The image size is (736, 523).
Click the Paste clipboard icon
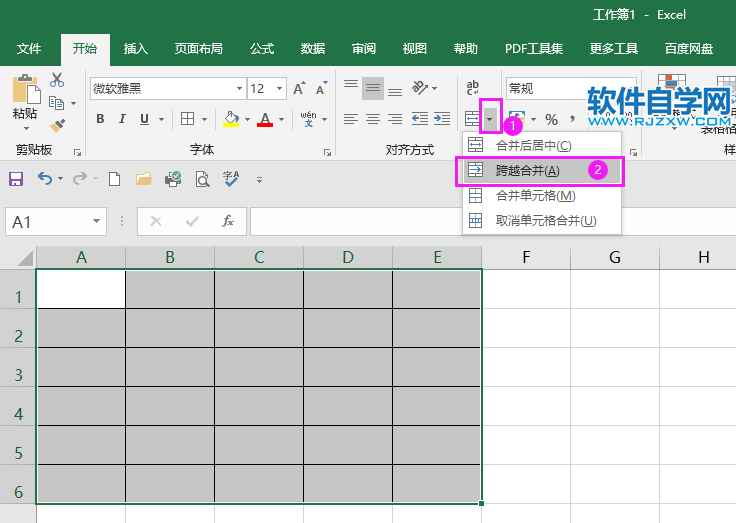[x=26, y=89]
